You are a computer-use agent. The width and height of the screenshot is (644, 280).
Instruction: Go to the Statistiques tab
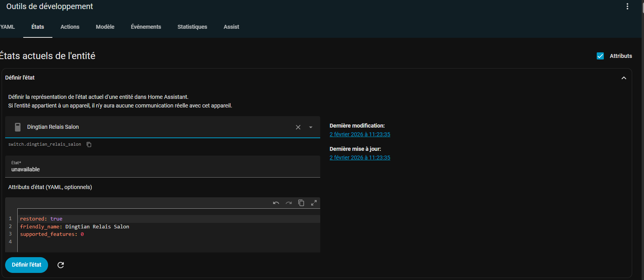pos(192,27)
